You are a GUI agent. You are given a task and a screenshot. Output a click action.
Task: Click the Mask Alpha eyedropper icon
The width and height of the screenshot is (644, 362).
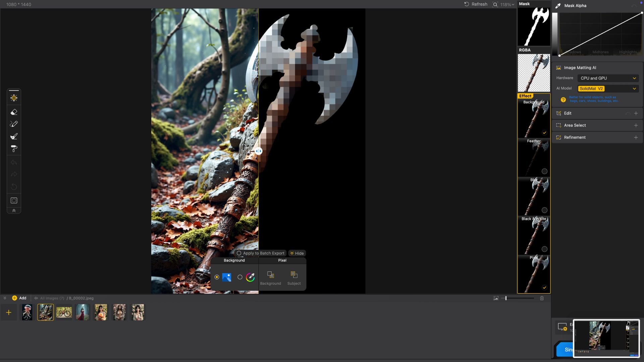point(558,6)
